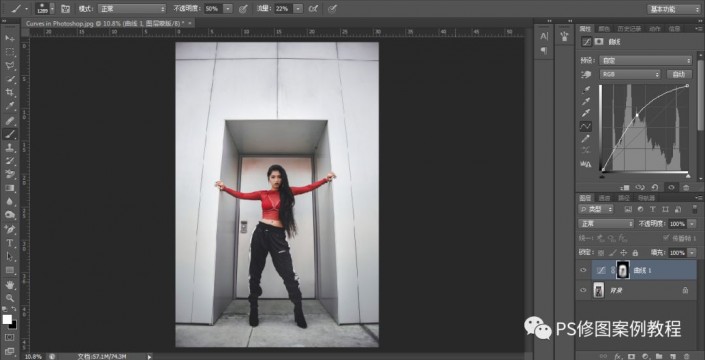The height and width of the screenshot is (360, 705).
Task: Select the Type tool
Action: pyautogui.click(x=9, y=243)
